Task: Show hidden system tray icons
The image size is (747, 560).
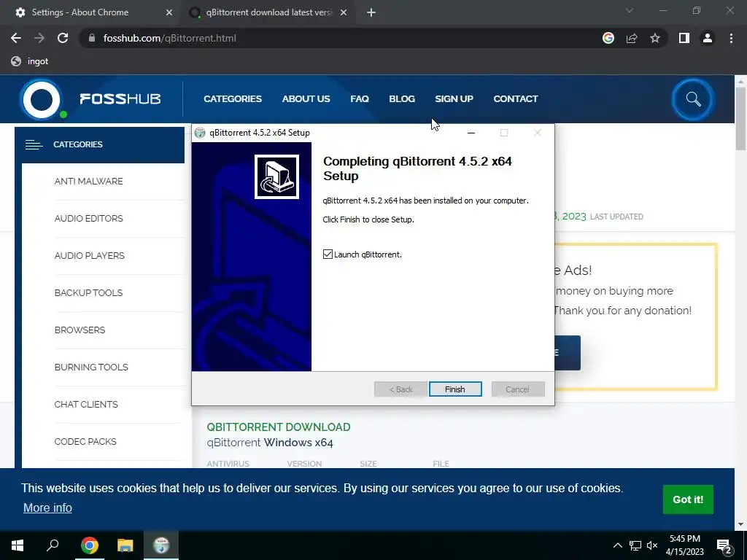Action: click(617, 545)
